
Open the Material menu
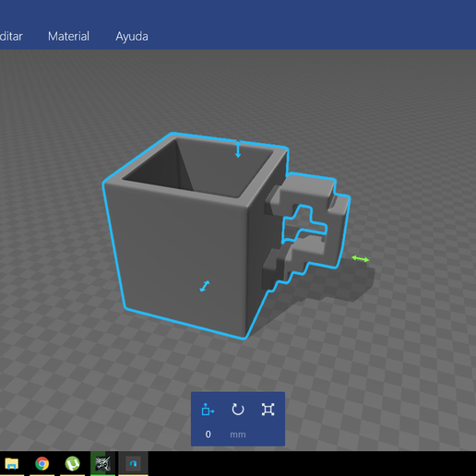pyautogui.click(x=68, y=36)
